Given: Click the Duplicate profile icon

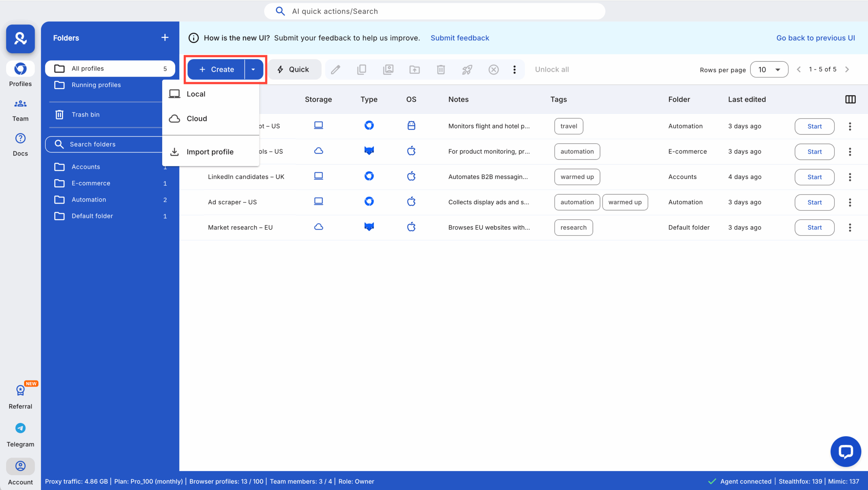Looking at the screenshot, I should 361,69.
